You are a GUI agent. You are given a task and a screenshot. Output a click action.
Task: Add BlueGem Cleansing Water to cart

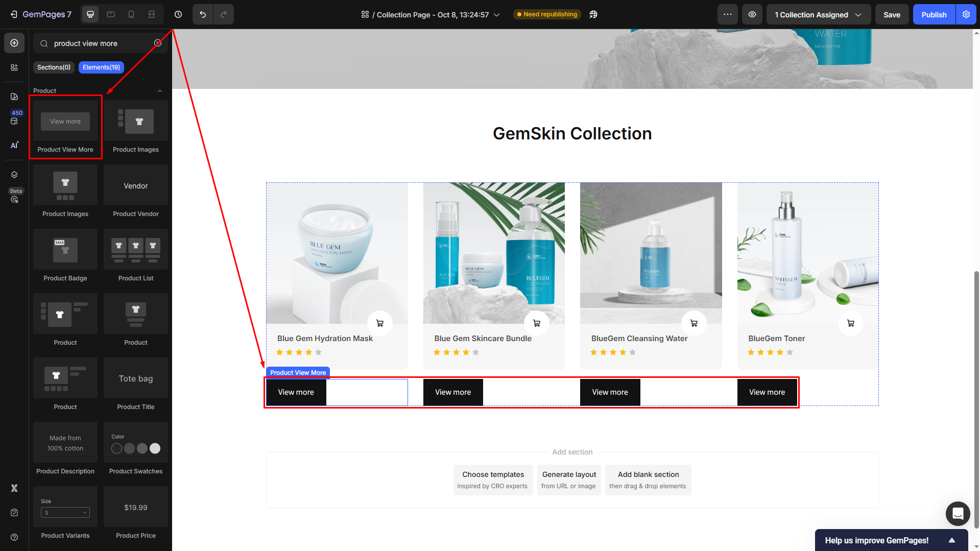pyautogui.click(x=694, y=323)
